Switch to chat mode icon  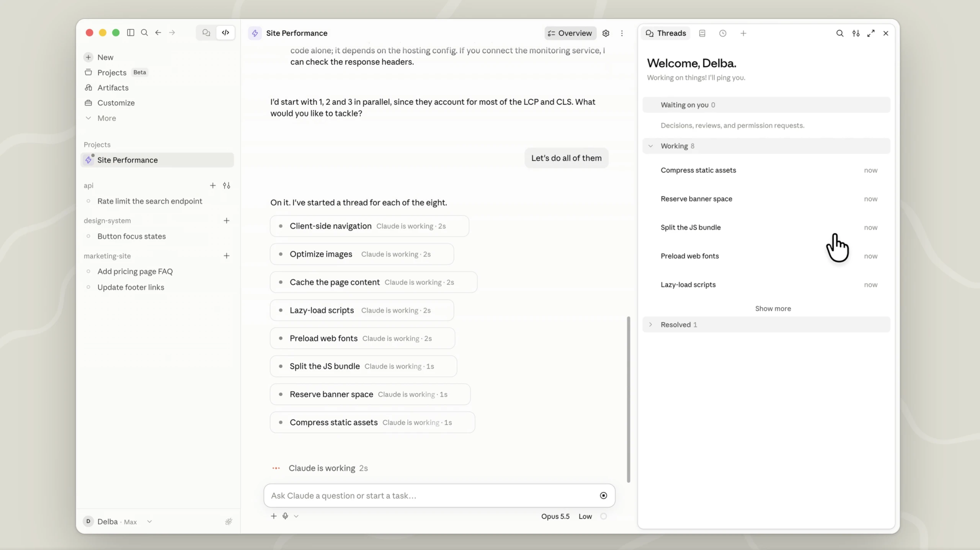(206, 33)
